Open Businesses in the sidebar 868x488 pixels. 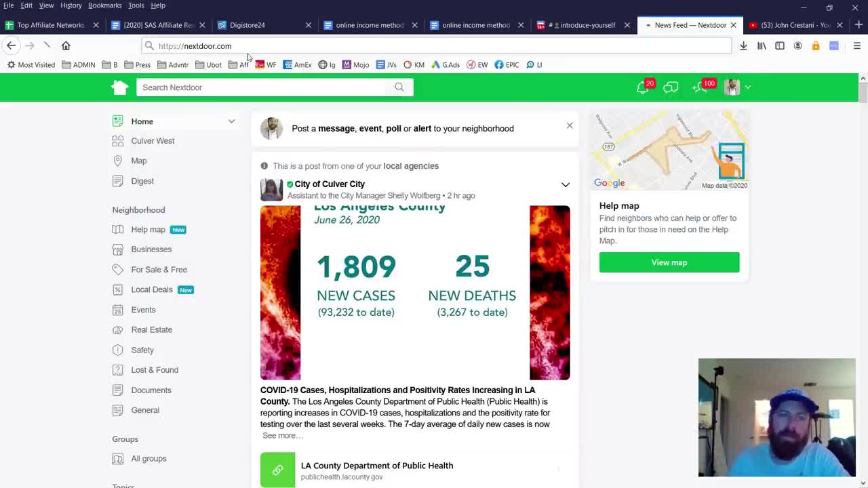151,249
